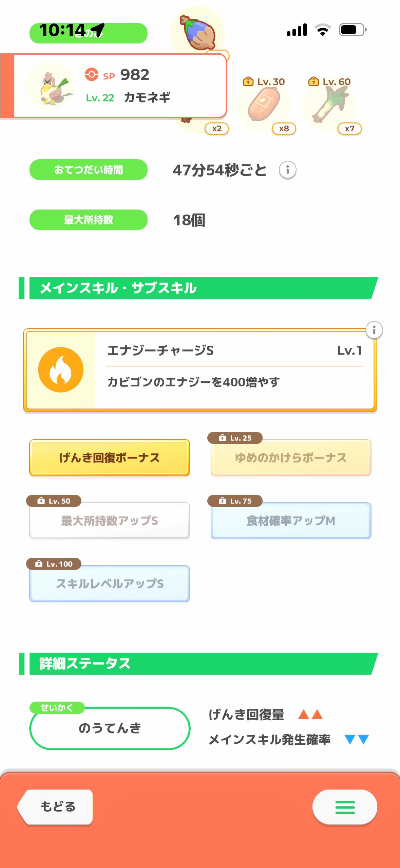Tap the のうてんき nature box
400x868 pixels.
(x=110, y=728)
